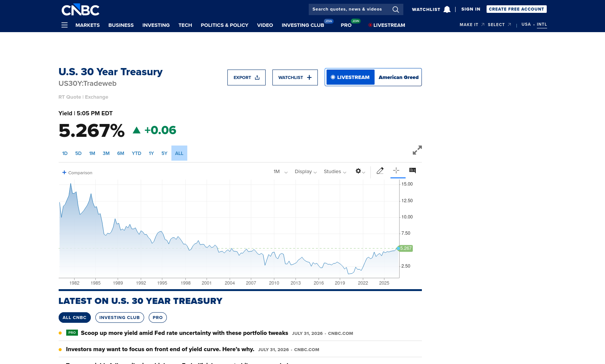Add to Watchlist with plus button

pos(295,77)
